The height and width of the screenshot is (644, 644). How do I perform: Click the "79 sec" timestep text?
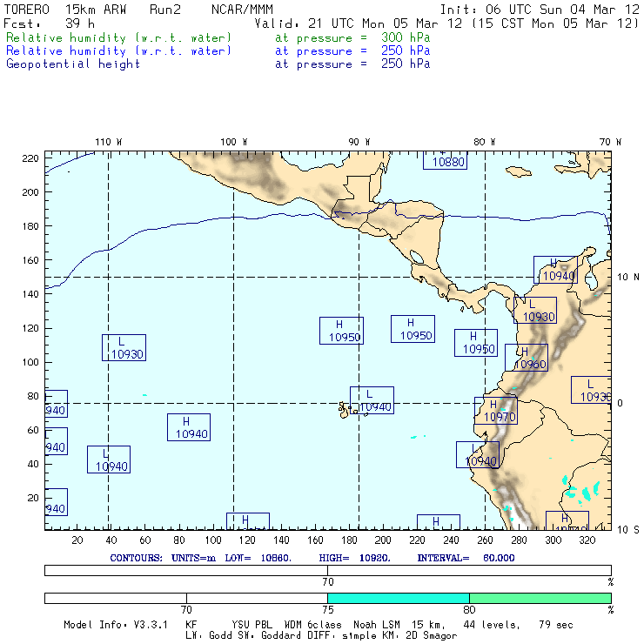(556, 625)
